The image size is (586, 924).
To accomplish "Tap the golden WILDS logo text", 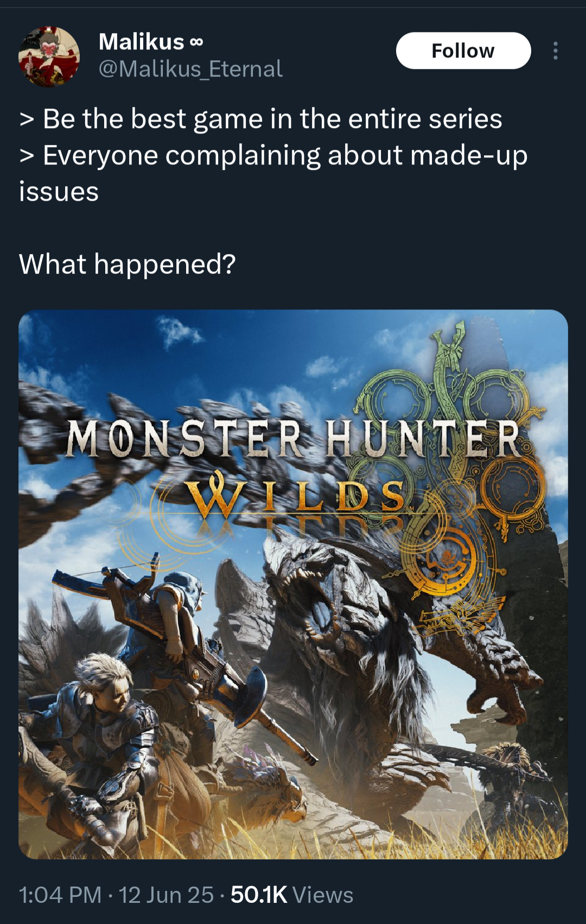I will (296, 497).
